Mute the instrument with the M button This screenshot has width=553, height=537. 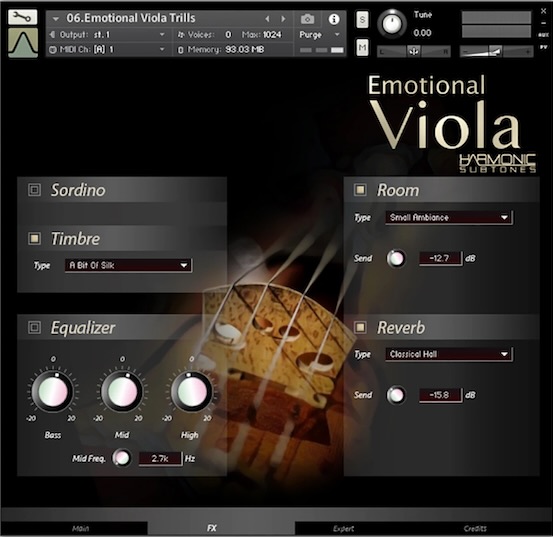pyautogui.click(x=362, y=47)
